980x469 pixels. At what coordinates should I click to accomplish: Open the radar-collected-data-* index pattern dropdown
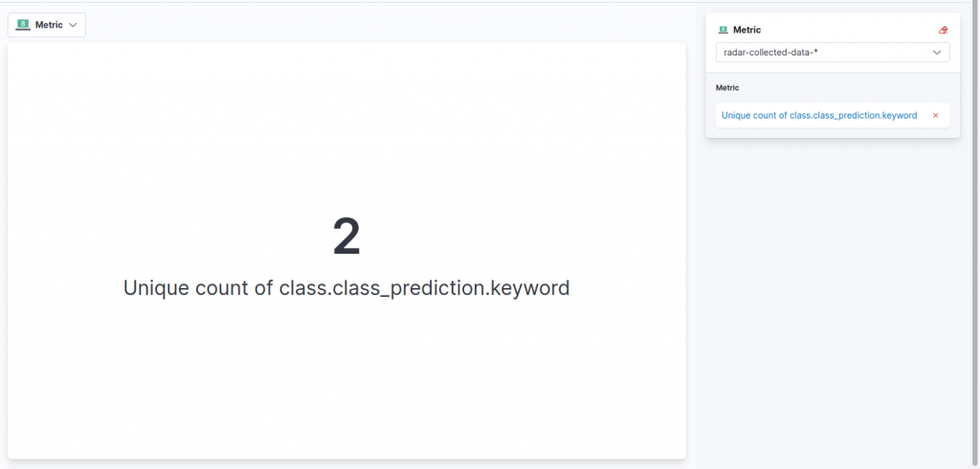click(832, 53)
